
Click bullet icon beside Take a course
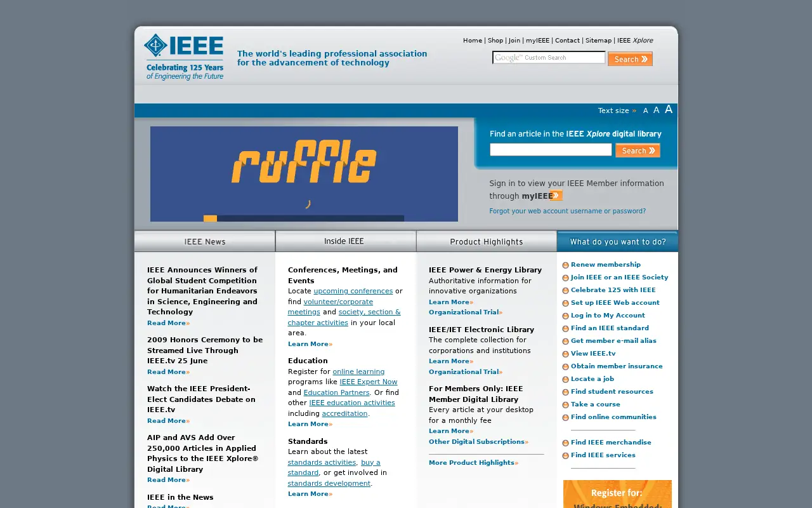point(565,405)
